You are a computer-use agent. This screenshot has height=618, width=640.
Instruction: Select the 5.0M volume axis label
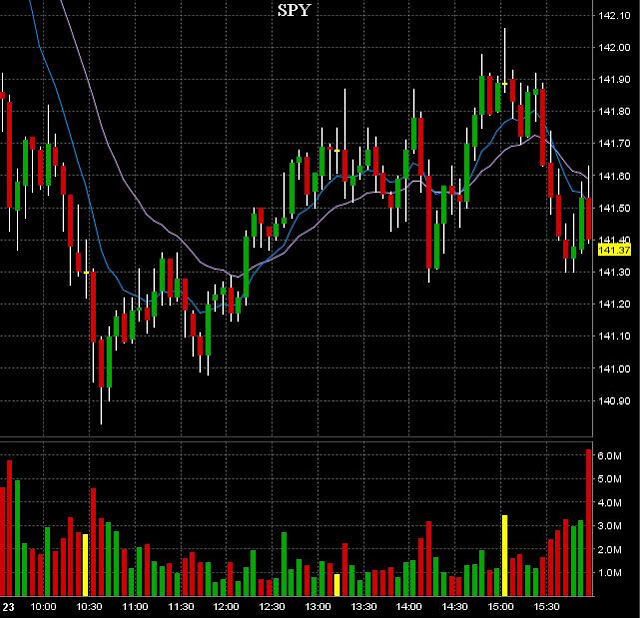pos(609,479)
